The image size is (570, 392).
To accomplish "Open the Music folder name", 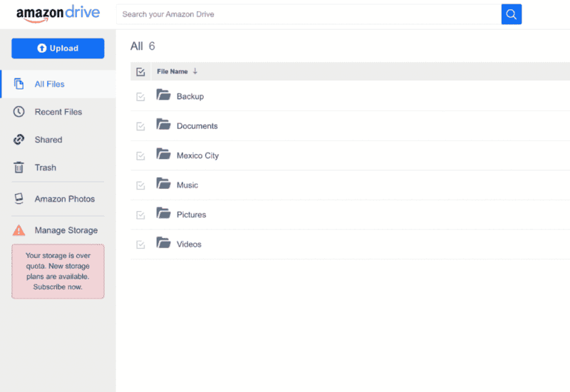I will point(187,185).
